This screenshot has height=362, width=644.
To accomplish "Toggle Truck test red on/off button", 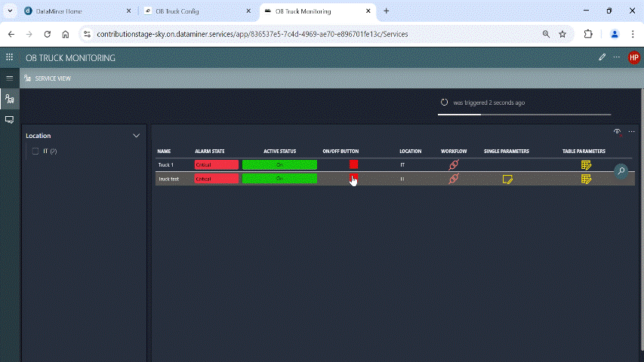I will [353, 179].
